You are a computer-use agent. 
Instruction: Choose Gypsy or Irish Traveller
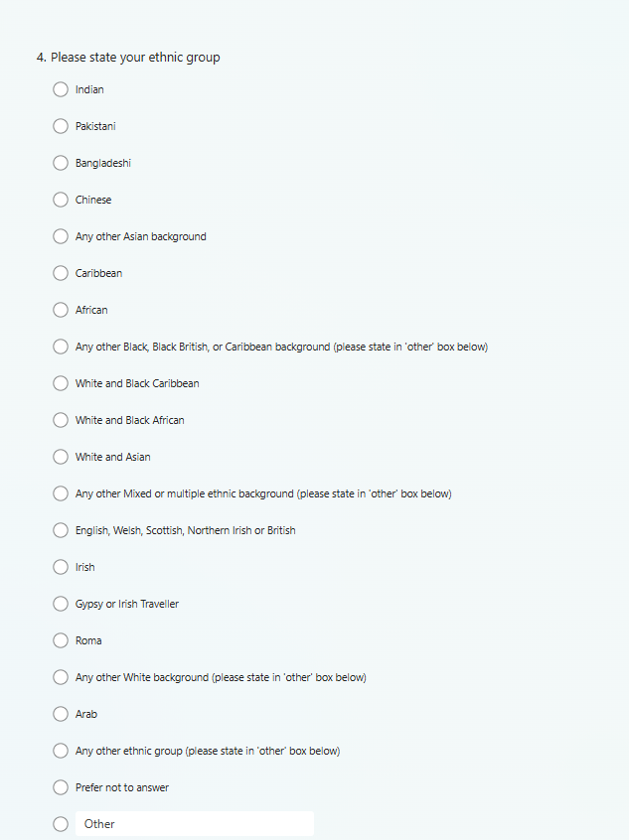(x=61, y=604)
